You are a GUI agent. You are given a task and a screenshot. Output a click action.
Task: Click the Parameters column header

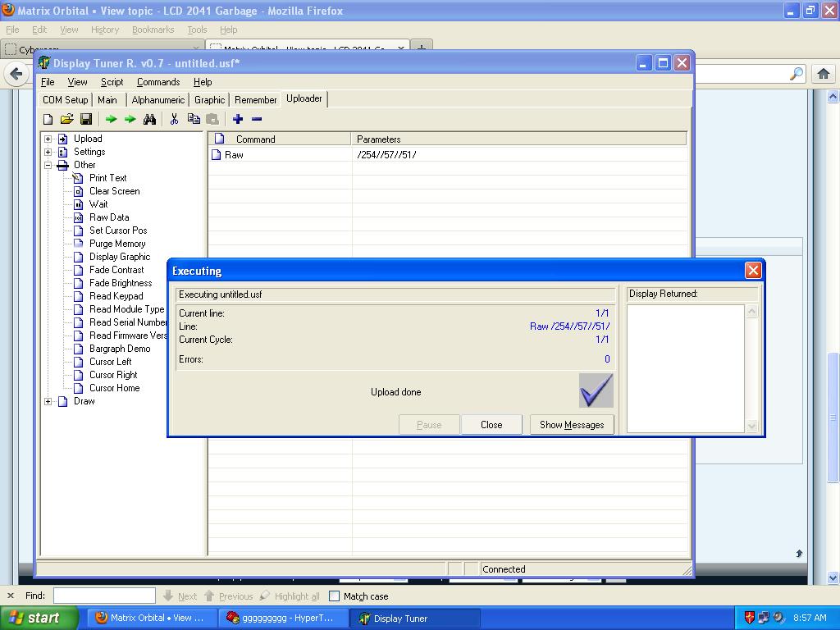(518, 139)
